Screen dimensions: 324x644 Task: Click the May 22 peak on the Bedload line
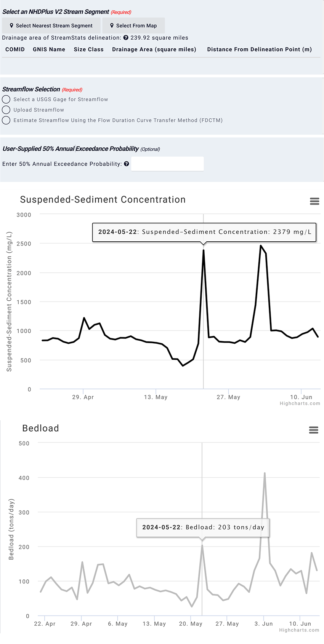pos(202,545)
